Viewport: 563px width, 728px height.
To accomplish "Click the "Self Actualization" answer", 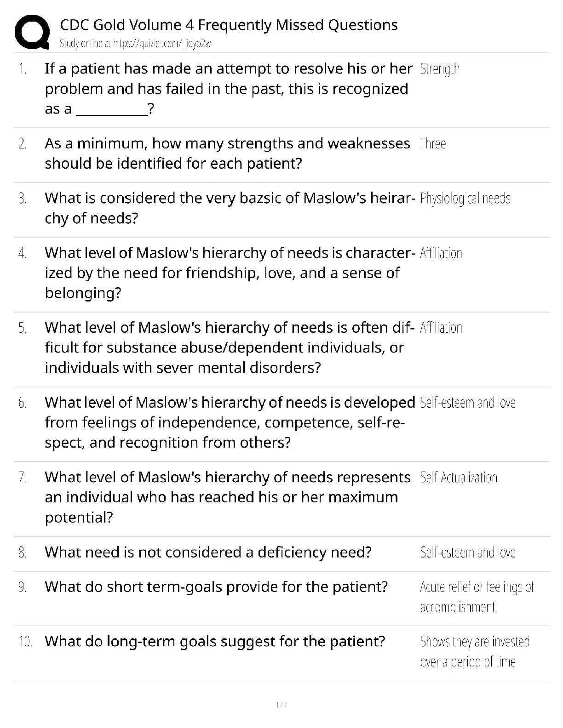I will [459, 478].
